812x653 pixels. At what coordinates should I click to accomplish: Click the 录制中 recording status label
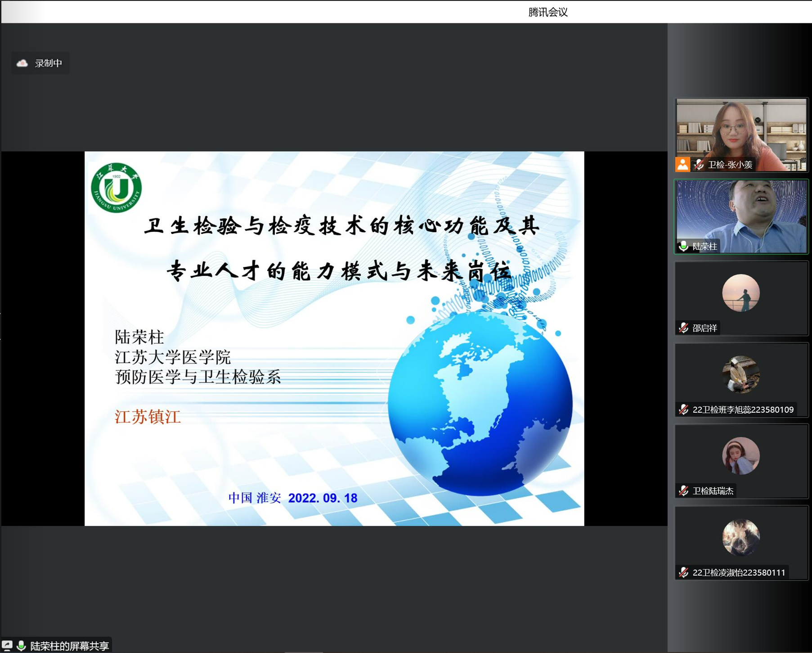pyautogui.click(x=49, y=63)
